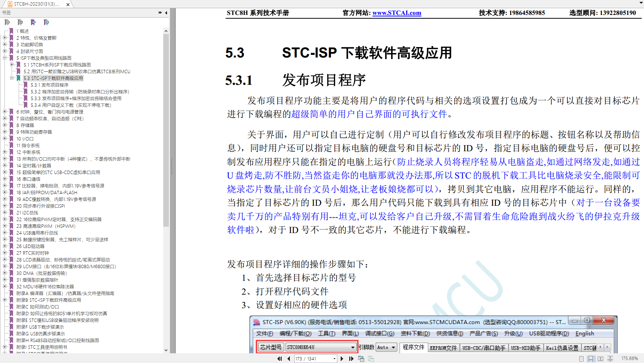Viewport: 644px width, 363px height.
Task: Open bookmark 7 自动频率校准，自动追频（CRE）
Action: click(x=50, y=118)
